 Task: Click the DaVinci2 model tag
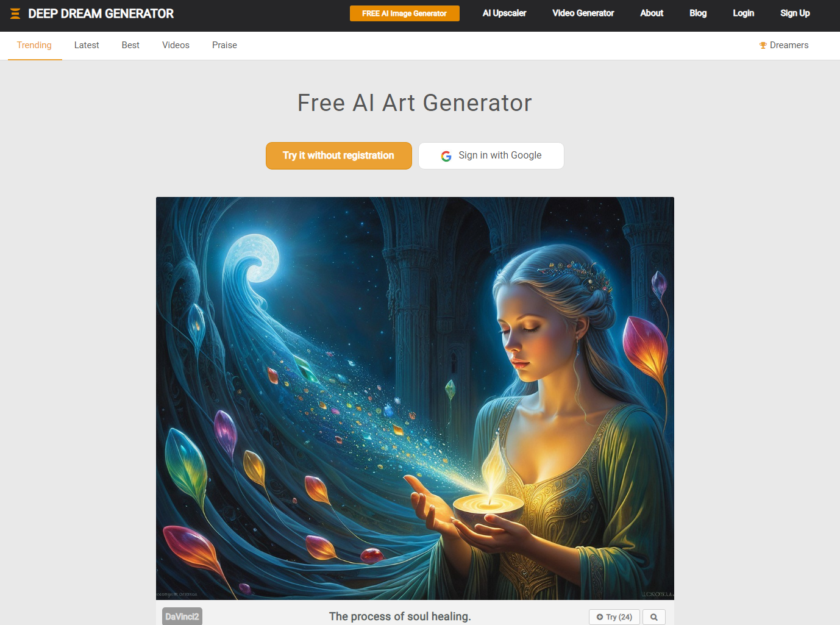click(182, 616)
